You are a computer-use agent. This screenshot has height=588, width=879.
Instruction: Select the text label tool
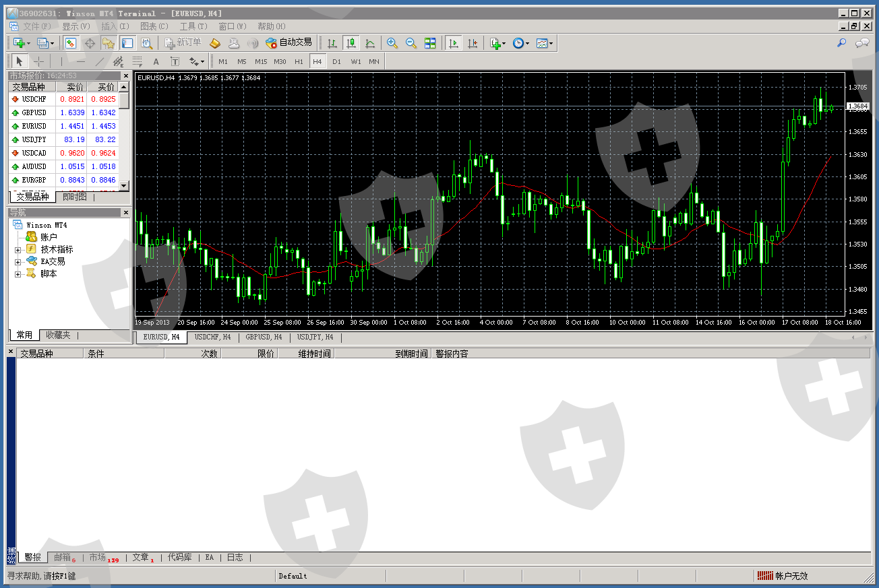click(175, 61)
